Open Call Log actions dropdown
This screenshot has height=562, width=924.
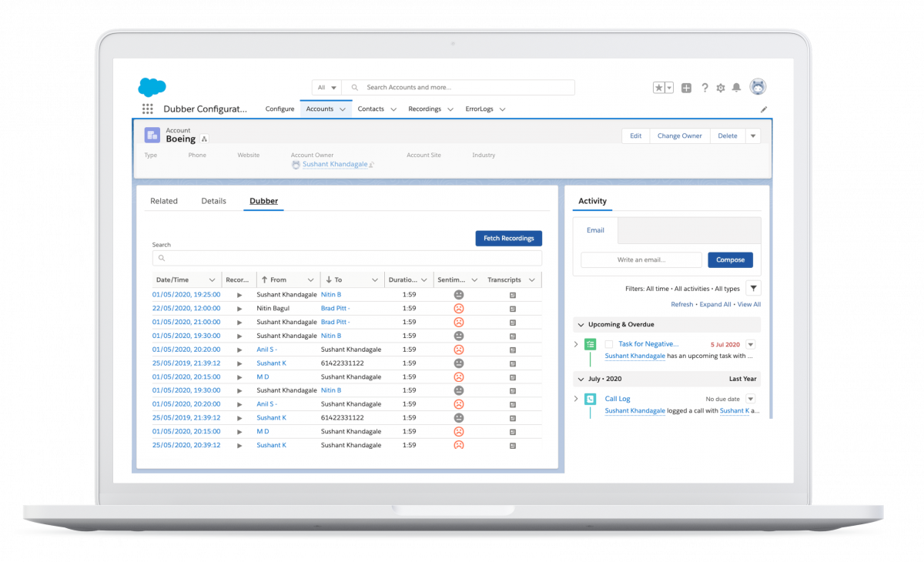tap(751, 399)
